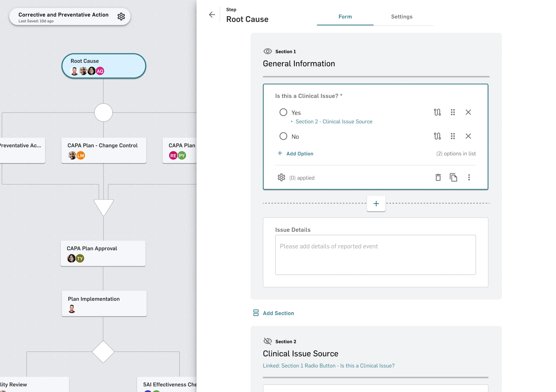Screen dimensions: 556x392
Task: Duplicate the Clinical Issue question
Action: click(453, 177)
